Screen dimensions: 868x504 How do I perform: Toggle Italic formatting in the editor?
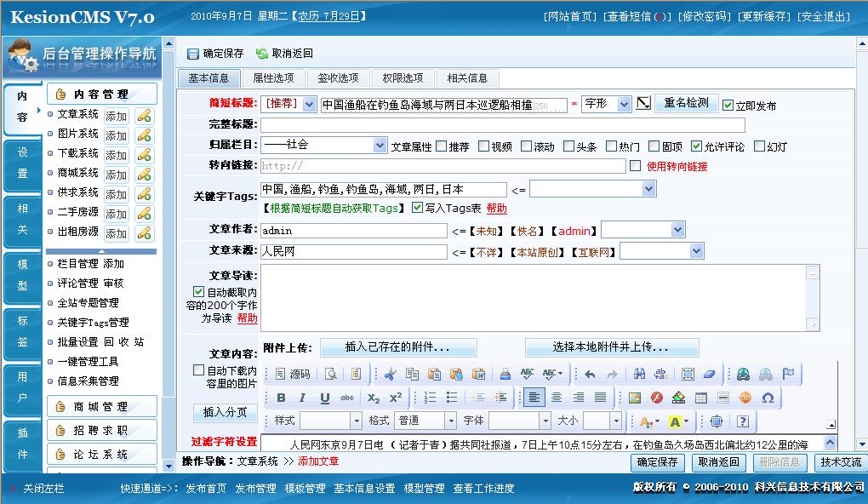[x=302, y=398]
